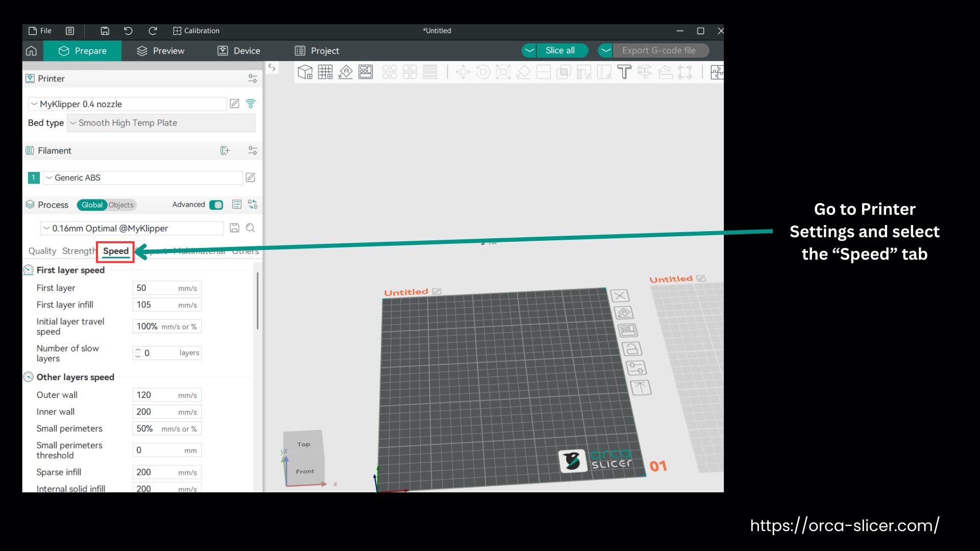Save the process preset
This screenshot has height=551, width=980.
[234, 228]
